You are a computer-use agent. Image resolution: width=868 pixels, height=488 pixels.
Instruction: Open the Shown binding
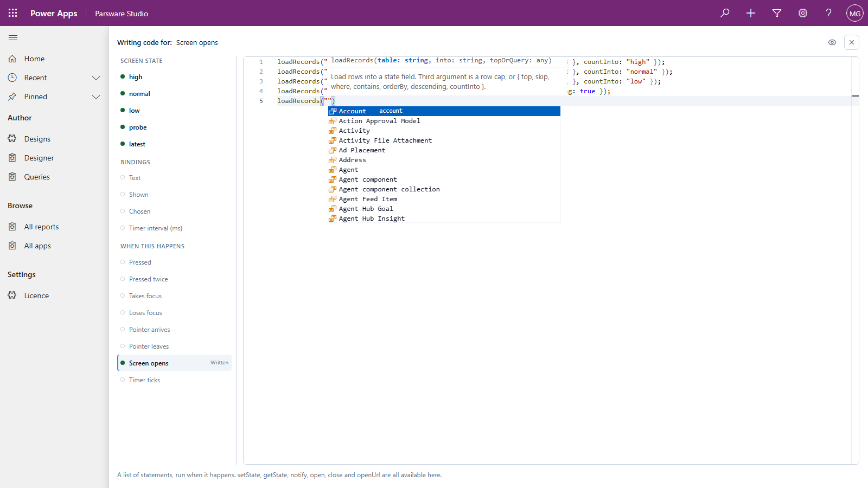click(174, 195)
